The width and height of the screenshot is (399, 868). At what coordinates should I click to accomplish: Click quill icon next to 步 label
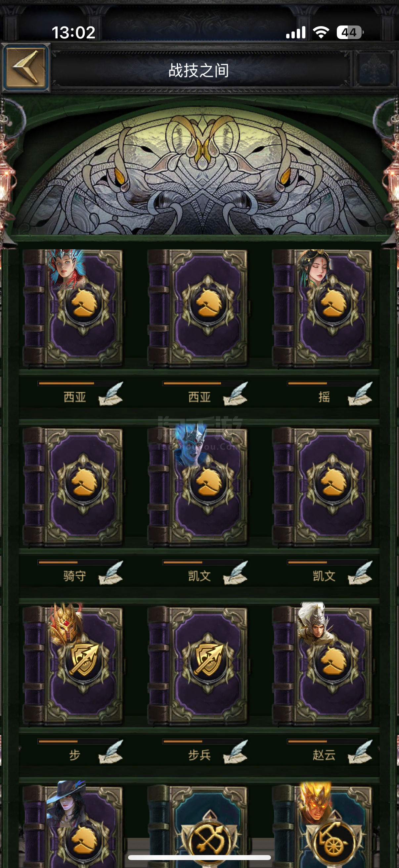pyautogui.click(x=111, y=752)
